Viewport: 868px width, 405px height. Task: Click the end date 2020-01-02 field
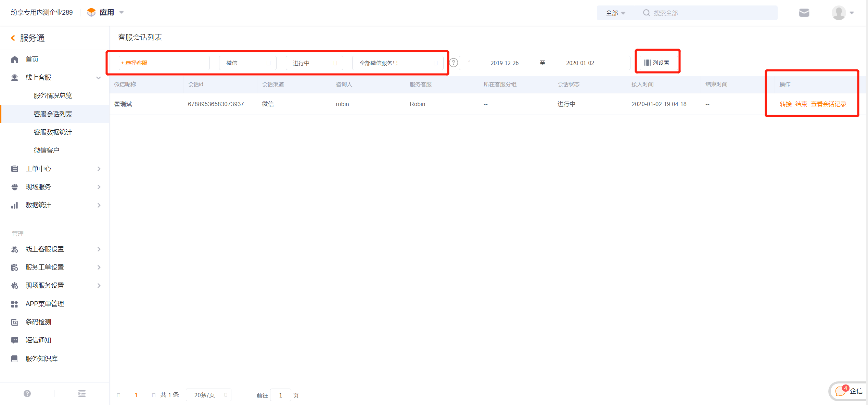580,63
